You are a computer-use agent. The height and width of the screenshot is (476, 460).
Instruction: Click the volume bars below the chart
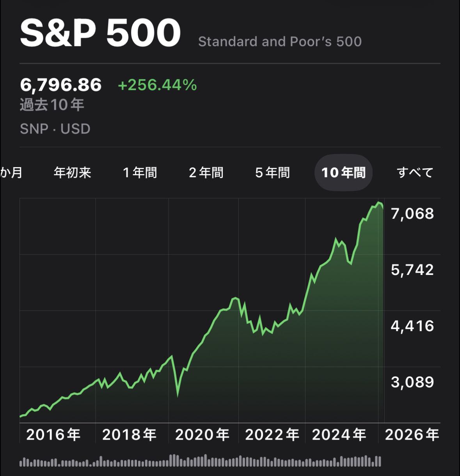click(200, 461)
